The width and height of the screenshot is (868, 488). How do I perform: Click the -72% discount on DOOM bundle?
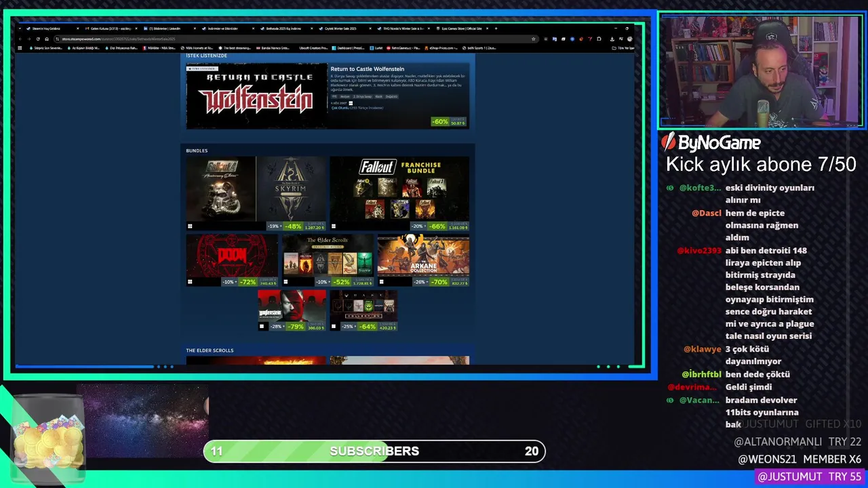click(x=248, y=282)
